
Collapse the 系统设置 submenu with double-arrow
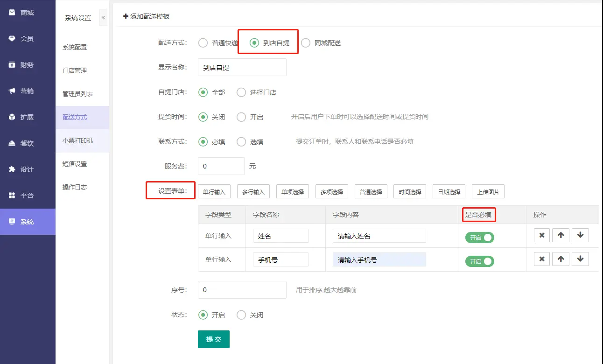[x=103, y=18]
